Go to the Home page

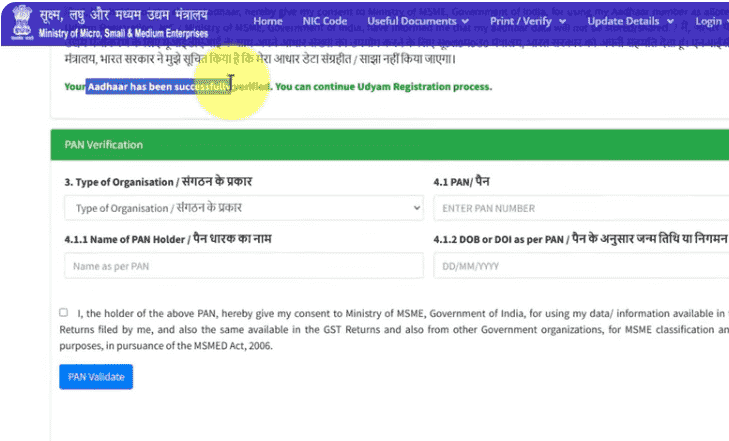coord(267,21)
